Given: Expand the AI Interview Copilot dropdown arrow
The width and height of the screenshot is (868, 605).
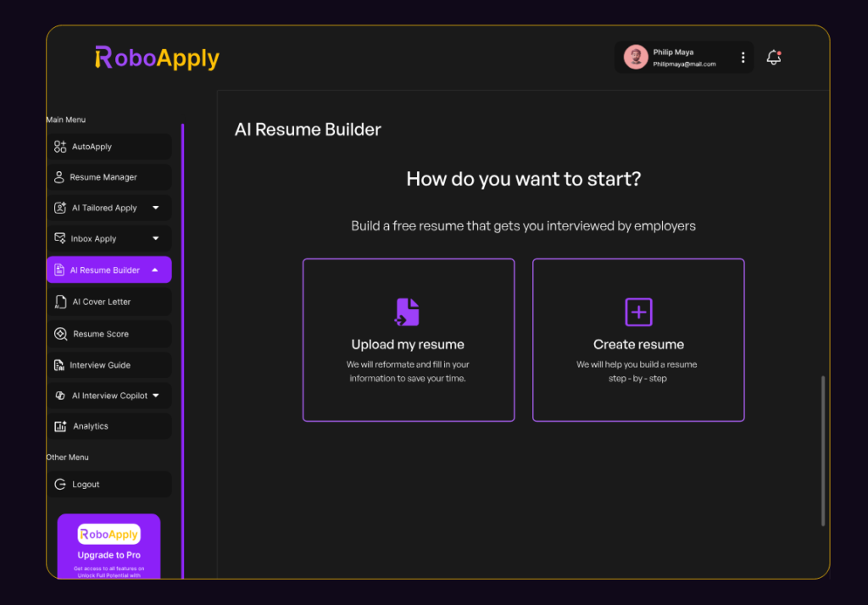Looking at the screenshot, I should point(155,396).
